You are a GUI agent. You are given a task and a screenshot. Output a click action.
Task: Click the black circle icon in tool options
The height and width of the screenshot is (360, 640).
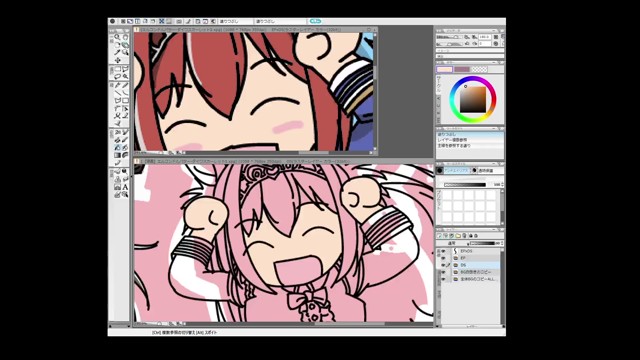(x=440, y=171)
